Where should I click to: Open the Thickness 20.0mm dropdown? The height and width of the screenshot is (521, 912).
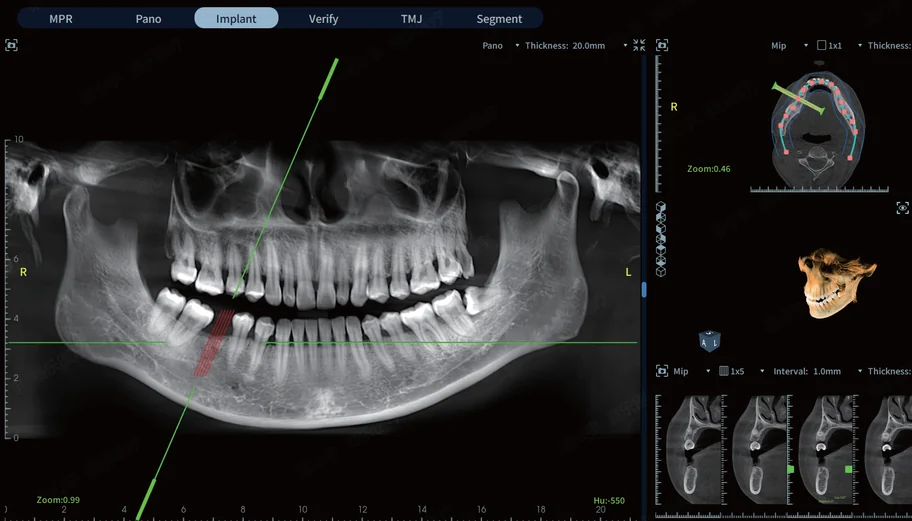tap(625, 45)
